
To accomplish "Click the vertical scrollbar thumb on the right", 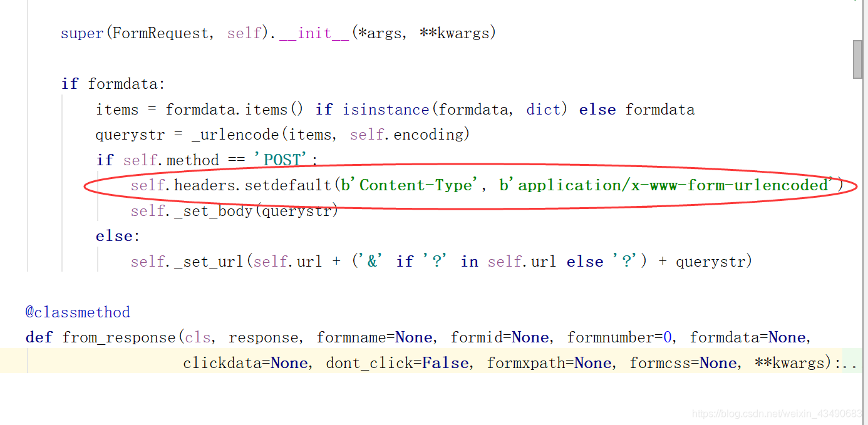I will (857, 59).
